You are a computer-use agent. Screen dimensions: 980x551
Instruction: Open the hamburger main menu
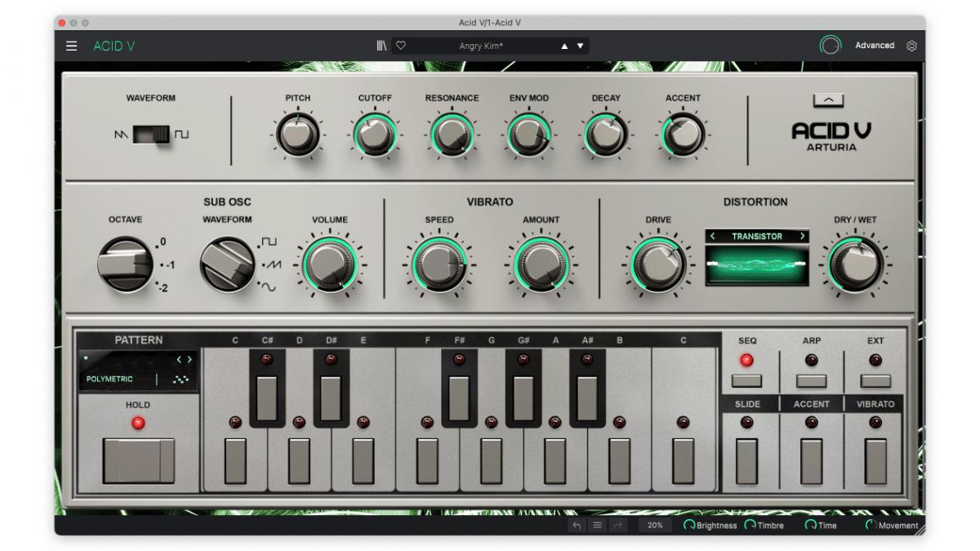(72, 46)
